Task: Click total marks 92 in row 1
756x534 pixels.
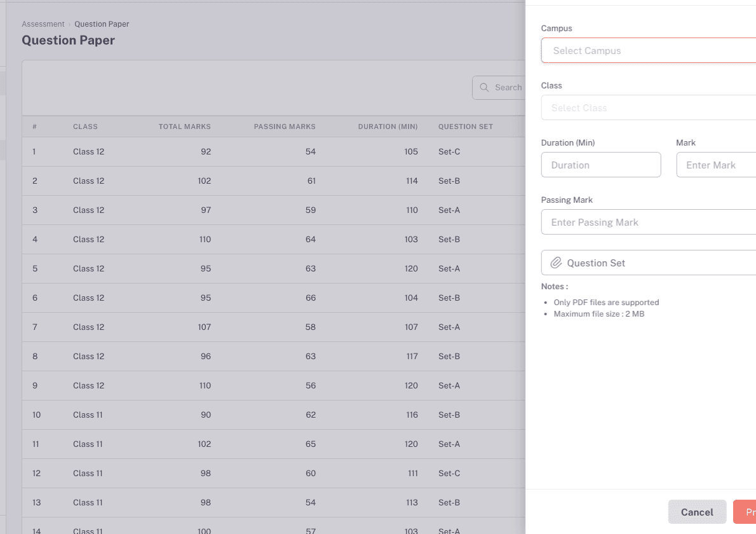Action: (x=206, y=151)
